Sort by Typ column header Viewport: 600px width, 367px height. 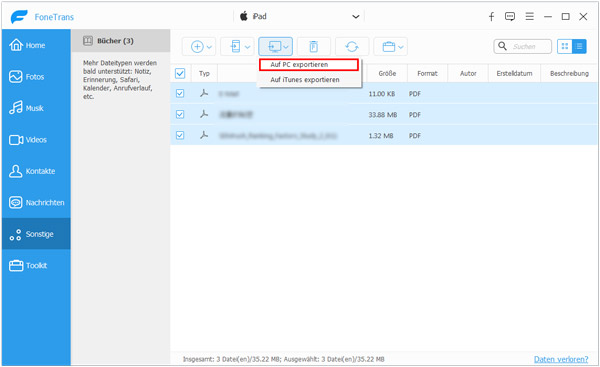coord(204,73)
